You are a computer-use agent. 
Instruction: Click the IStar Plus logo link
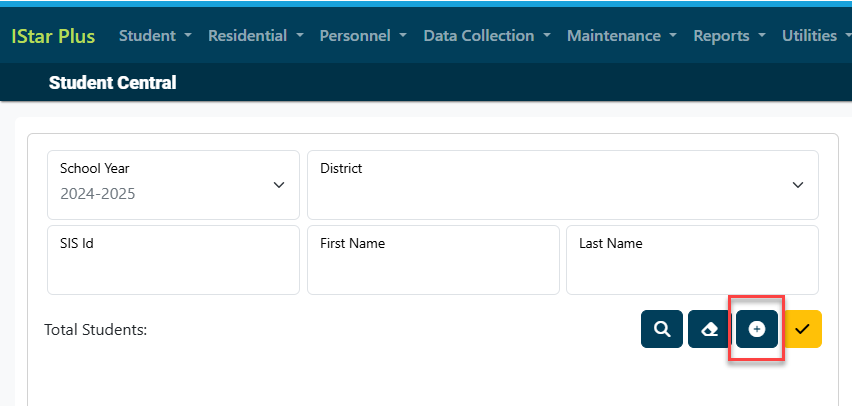tap(53, 36)
